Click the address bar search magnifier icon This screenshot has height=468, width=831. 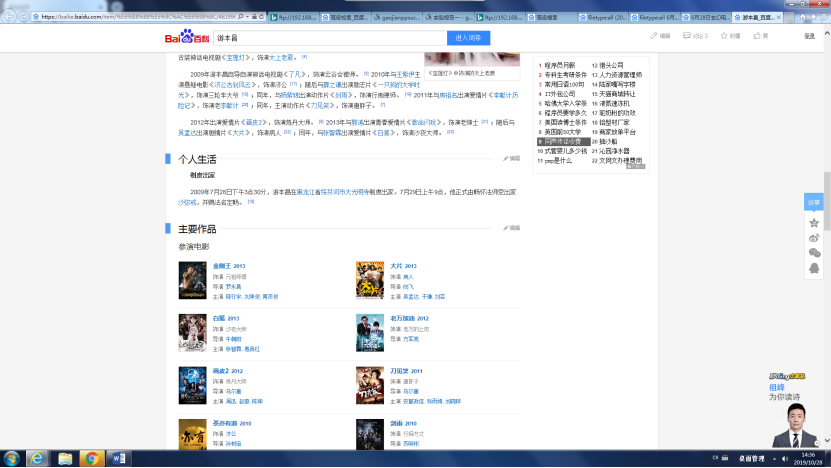pyautogui.click(x=241, y=17)
